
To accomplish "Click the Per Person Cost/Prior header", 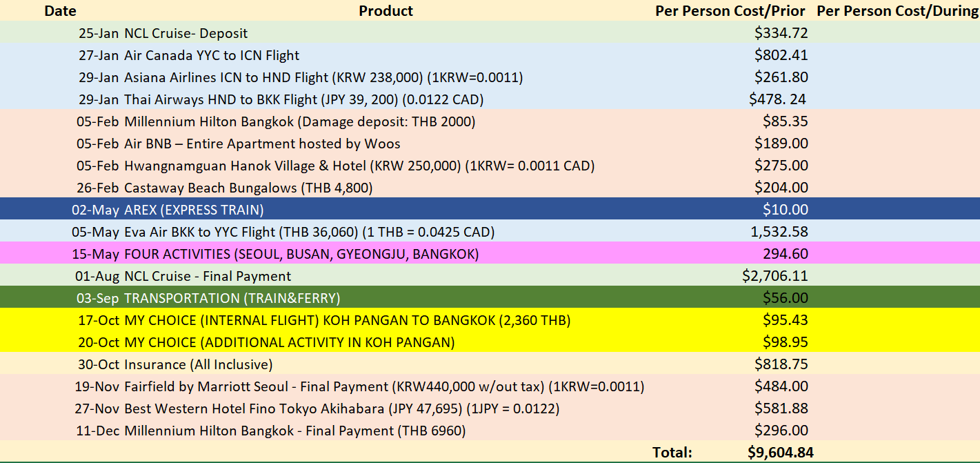I will point(730,11).
